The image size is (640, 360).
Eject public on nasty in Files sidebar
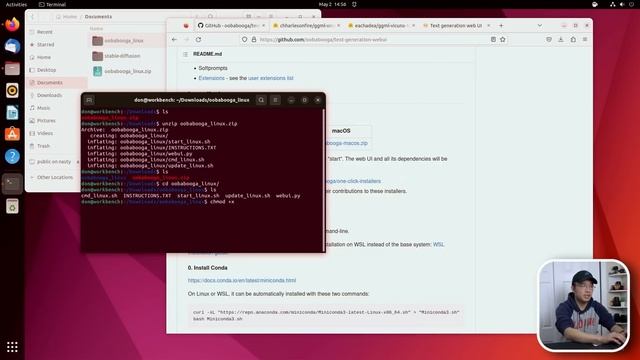pyautogui.click(x=78, y=162)
